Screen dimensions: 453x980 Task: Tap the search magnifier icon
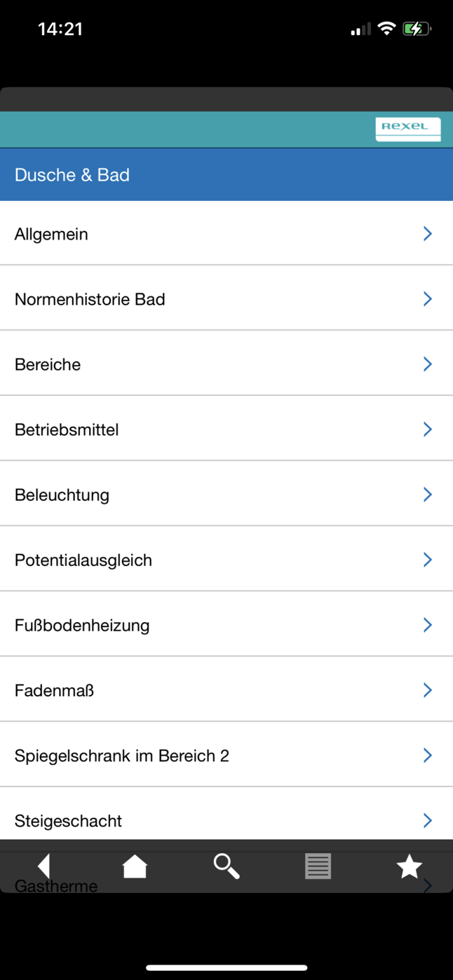click(x=226, y=867)
